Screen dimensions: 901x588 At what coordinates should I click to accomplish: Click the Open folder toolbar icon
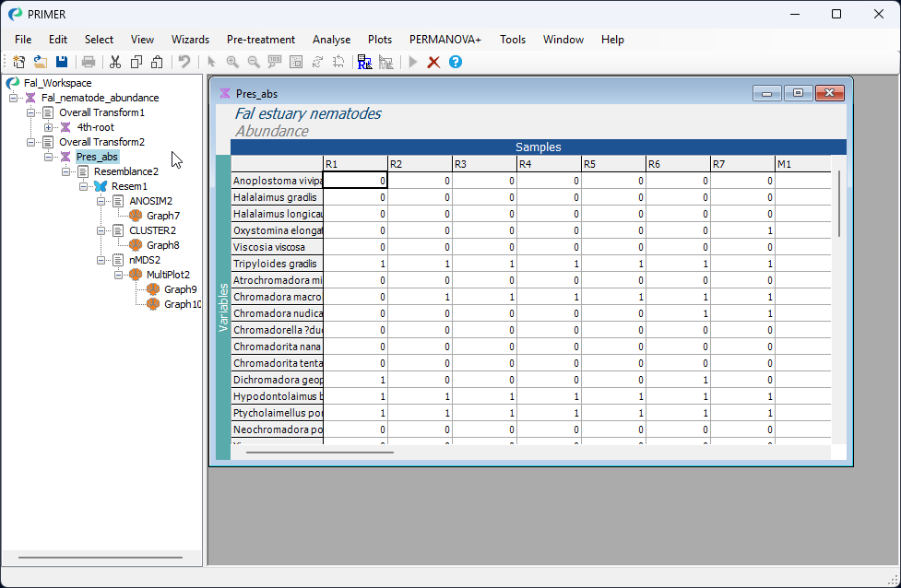tap(41, 62)
